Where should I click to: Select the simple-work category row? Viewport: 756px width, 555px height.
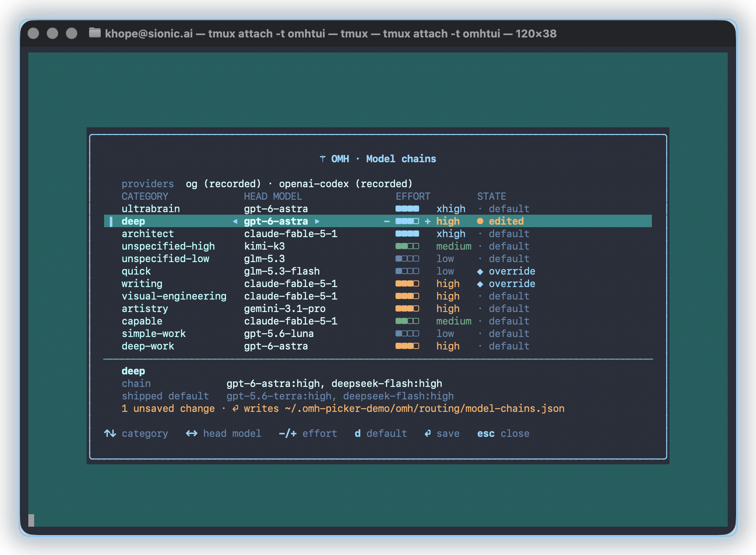click(378, 334)
